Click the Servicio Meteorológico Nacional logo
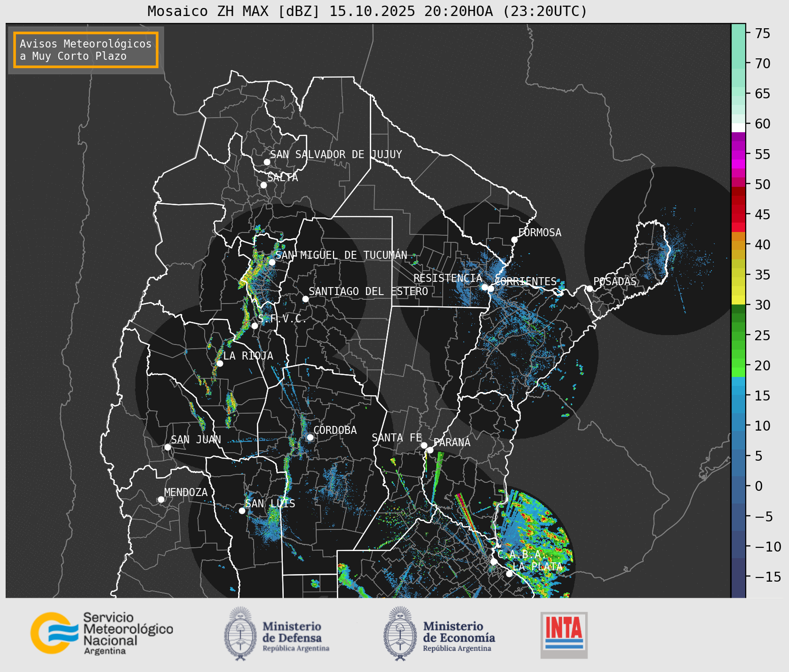789x672 pixels. 102,633
